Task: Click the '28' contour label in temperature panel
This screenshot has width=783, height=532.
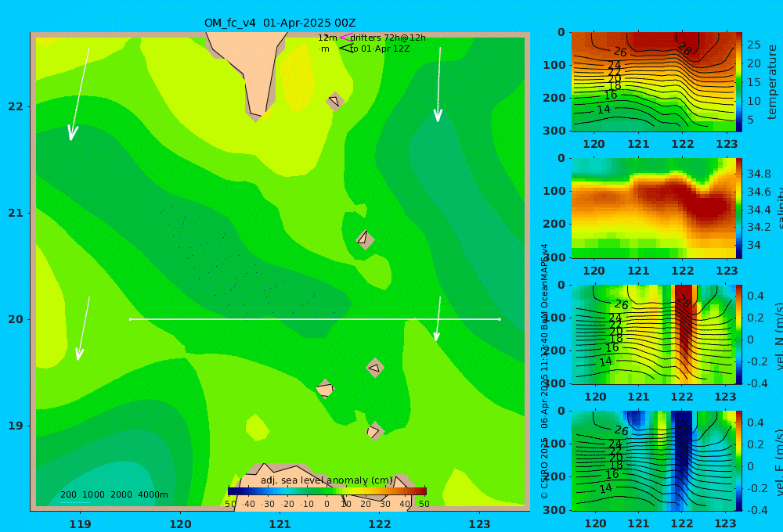Action: click(x=684, y=49)
